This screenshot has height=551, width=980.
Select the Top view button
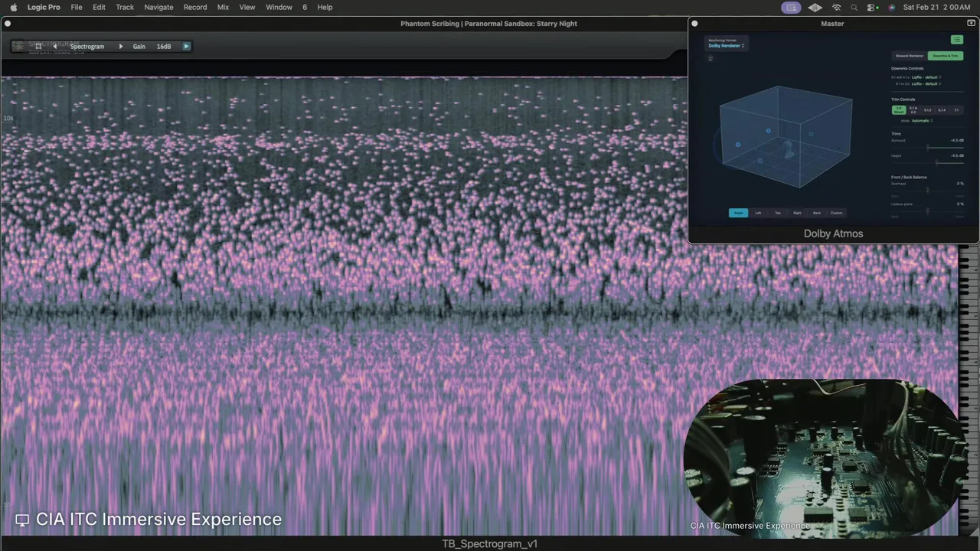coord(778,213)
